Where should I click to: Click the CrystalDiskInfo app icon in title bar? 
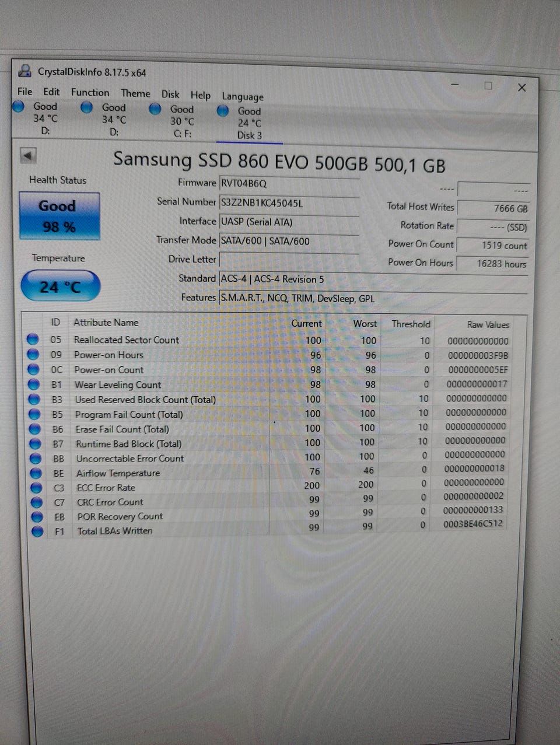coord(25,71)
